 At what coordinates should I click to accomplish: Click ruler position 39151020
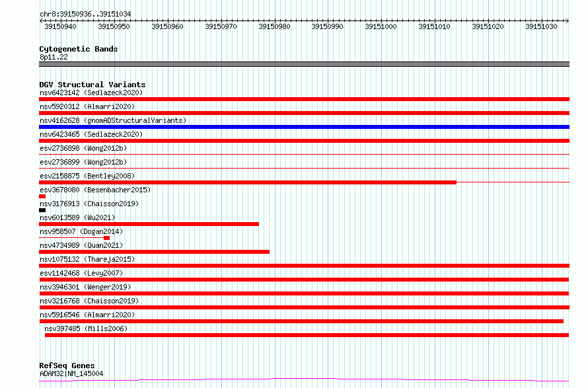click(488, 26)
